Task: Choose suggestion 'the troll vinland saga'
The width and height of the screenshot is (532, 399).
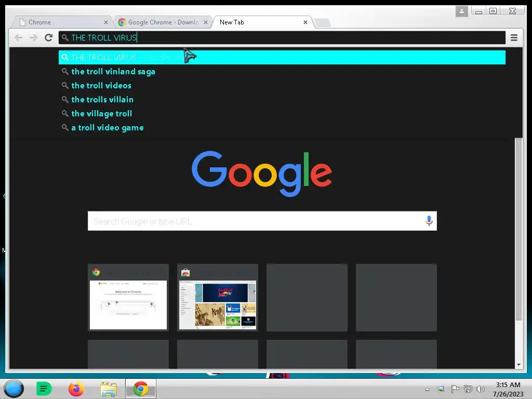Action: (282, 72)
